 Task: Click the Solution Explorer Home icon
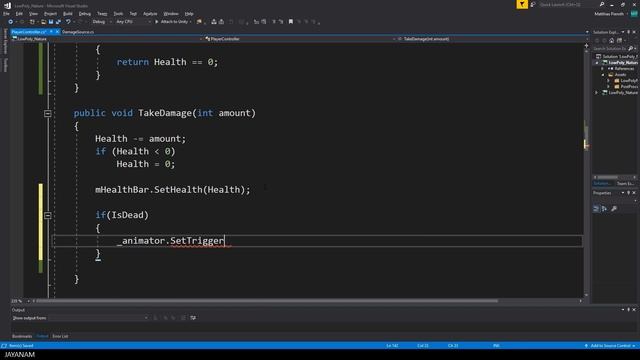coord(611,40)
